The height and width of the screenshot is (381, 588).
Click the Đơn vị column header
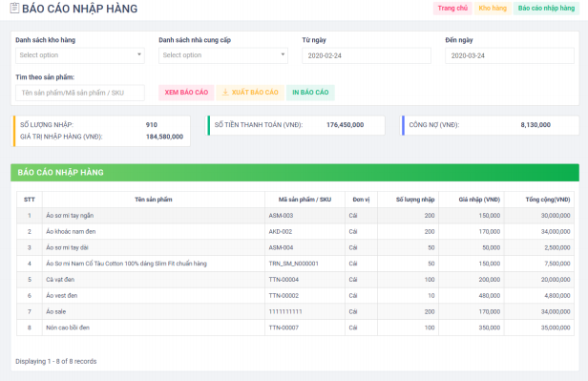pos(361,200)
